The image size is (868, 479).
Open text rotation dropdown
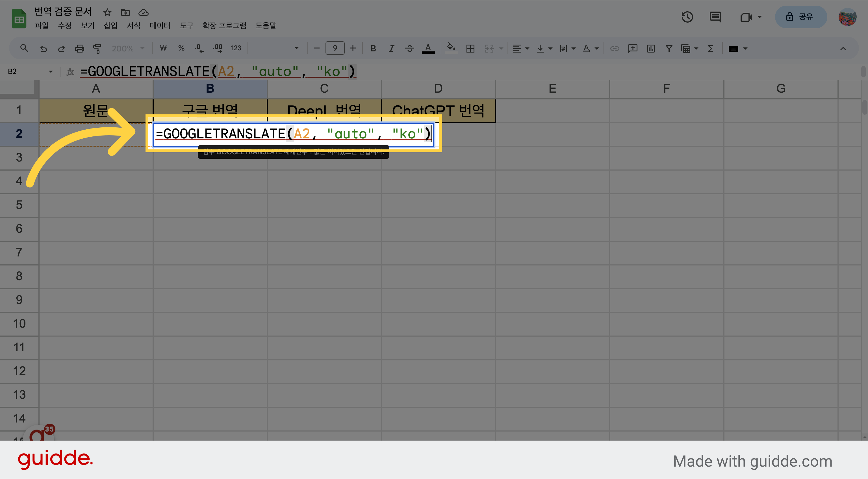pos(590,49)
